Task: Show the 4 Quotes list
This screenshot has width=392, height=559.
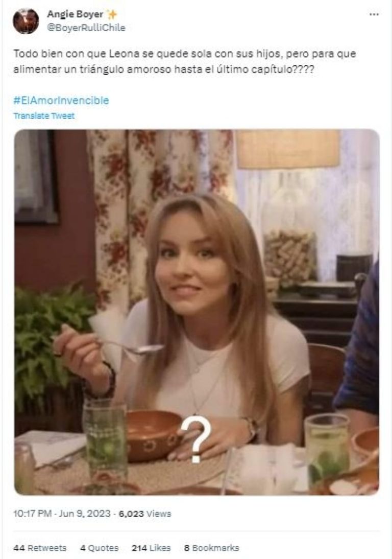Action: 100,548
